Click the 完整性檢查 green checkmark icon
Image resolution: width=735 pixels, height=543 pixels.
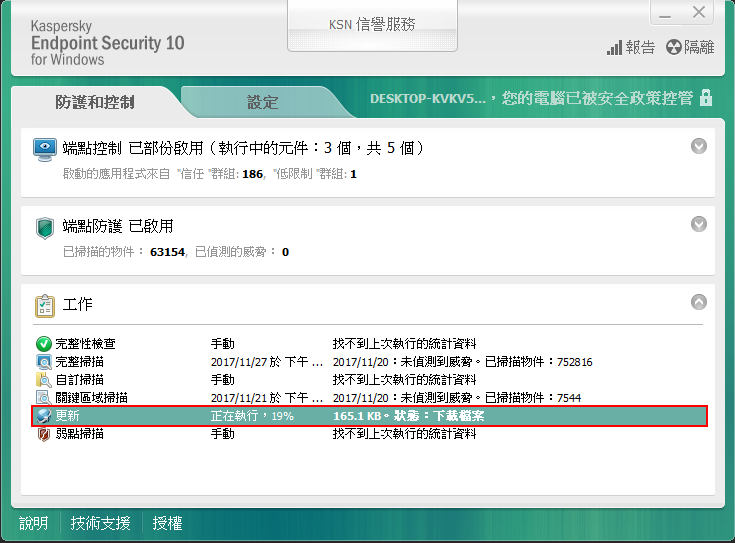tap(44, 344)
